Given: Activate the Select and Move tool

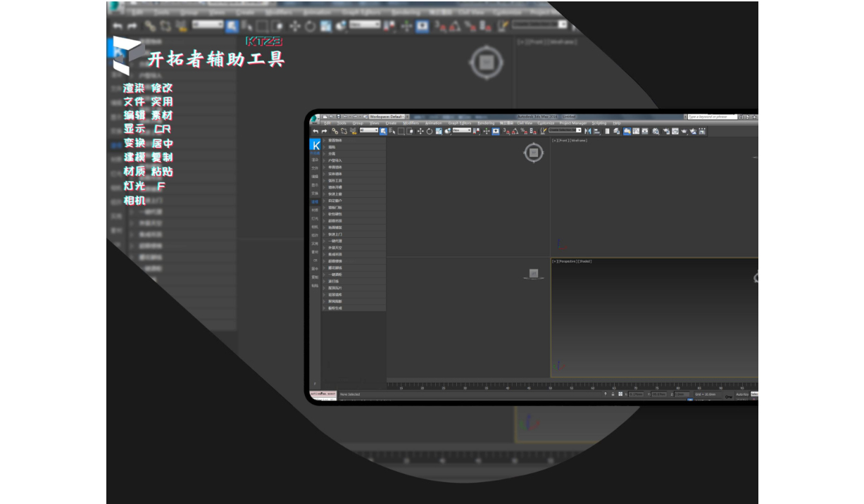Looking at the screenshot, I should (x=420, y=131).
